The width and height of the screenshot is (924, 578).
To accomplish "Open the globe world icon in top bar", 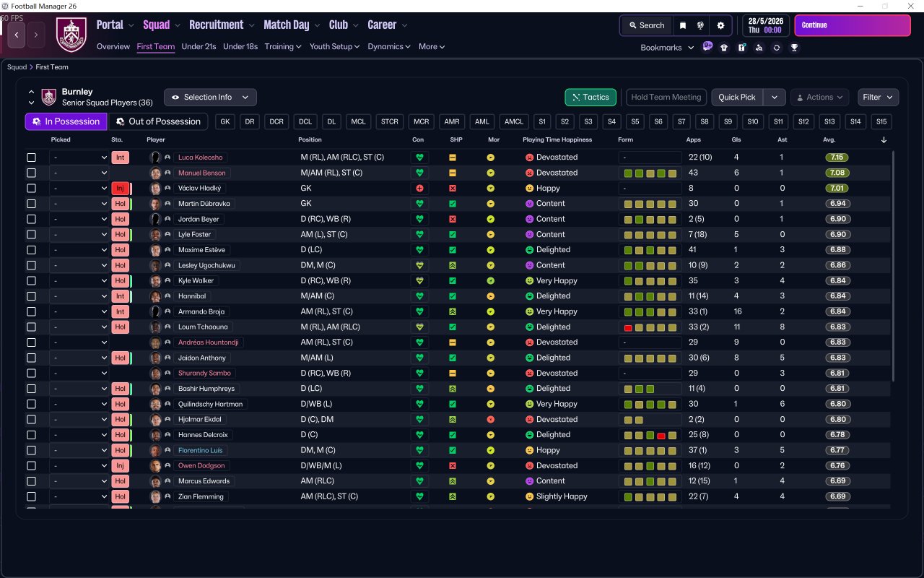I will click(x=700, y=25).
